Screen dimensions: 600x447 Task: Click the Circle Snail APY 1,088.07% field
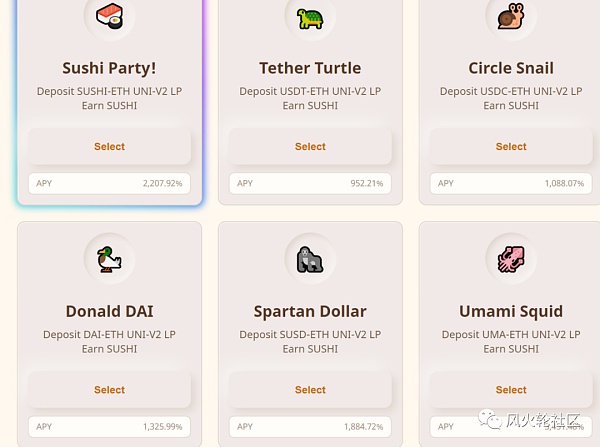[511, 183]
